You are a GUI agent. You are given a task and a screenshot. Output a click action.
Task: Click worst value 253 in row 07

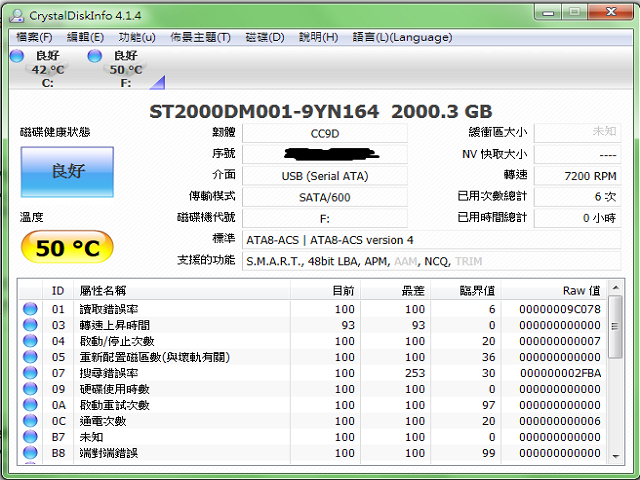(415, 373)
